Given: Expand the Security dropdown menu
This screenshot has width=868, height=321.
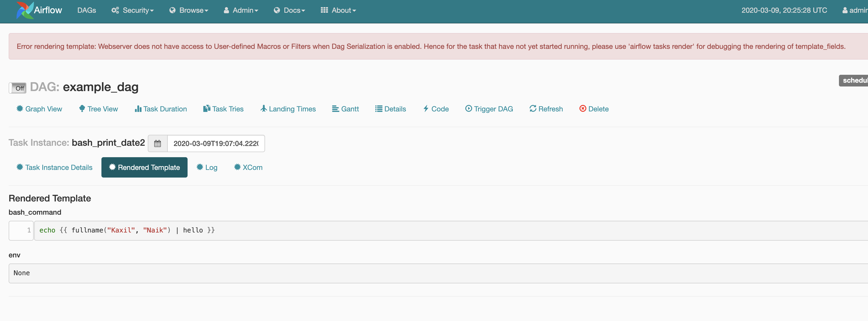Looking at the screenshot, I should [x=133, y=10].
